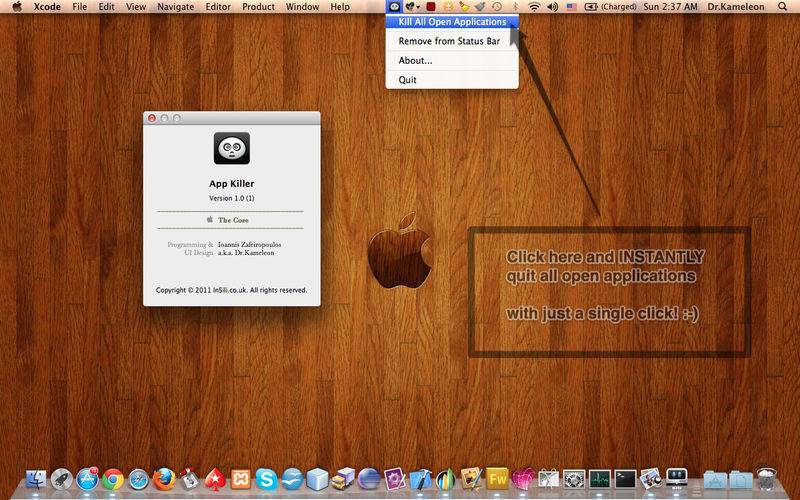Open Launchpad rocket in Dock
800x500 pixels.
[62, 480]
